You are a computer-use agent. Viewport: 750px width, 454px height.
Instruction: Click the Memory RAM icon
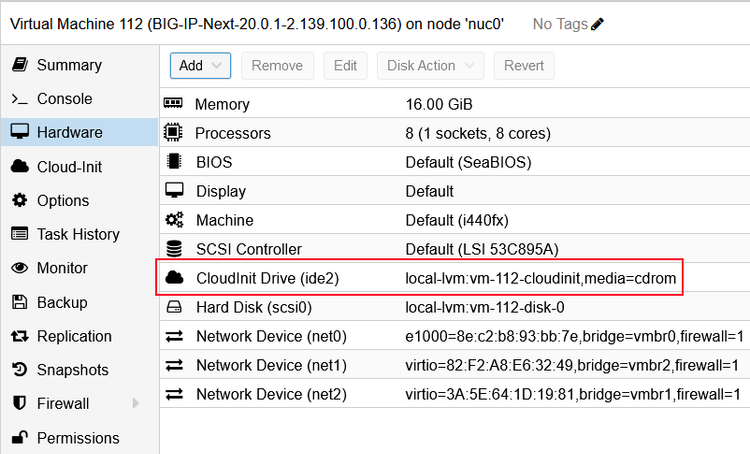pyautogui.click(x=174, y=104)
